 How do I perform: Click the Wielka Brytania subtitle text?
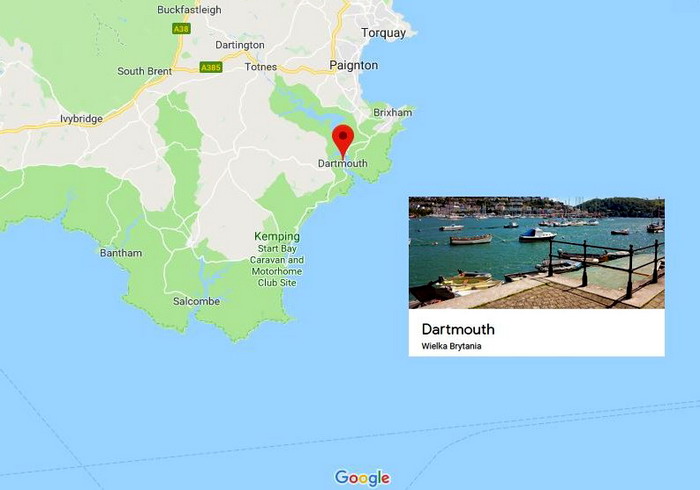pyautogui.click(x=451, y=346)
